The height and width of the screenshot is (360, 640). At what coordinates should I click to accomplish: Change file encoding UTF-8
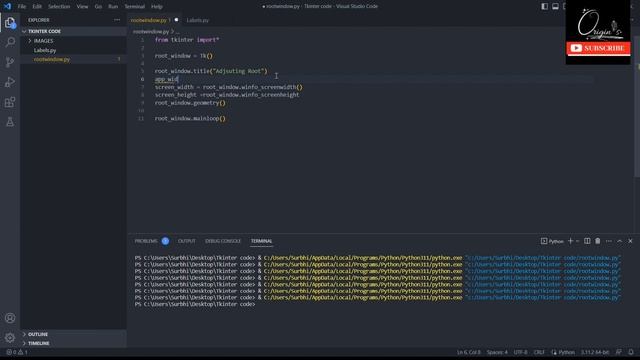pyautogui.click(x=520, y=352)
